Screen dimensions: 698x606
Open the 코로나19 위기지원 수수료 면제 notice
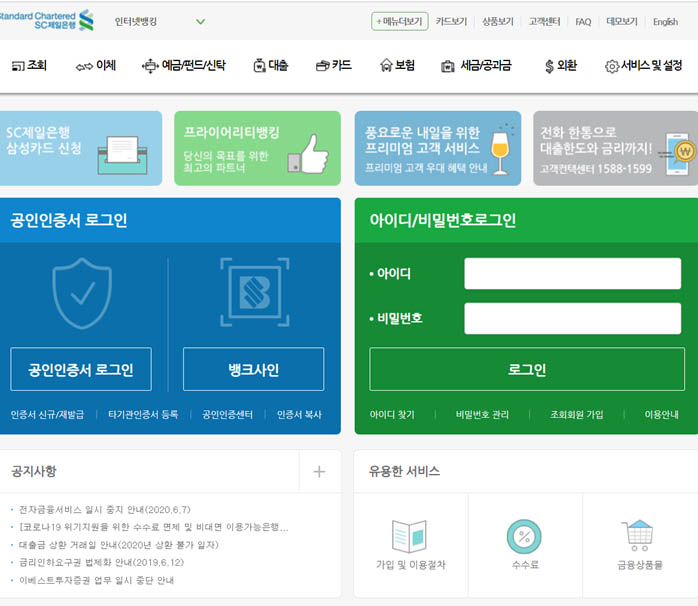click(154, 527)
